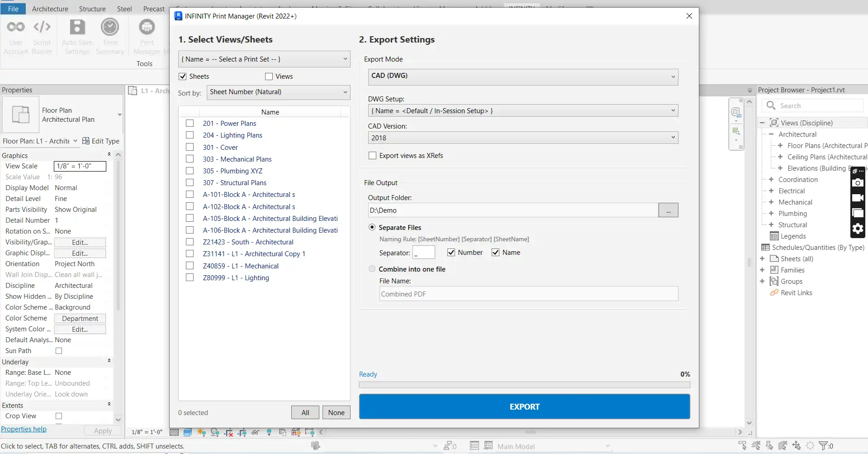Screen dimensions: 868x454
Task: Click the Output Folder path field
Action: click(513, 210)
